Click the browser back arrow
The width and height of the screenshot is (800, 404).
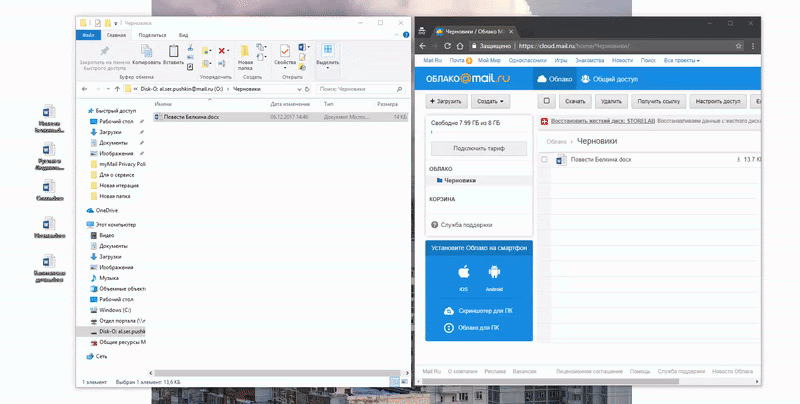click(422, 46)
